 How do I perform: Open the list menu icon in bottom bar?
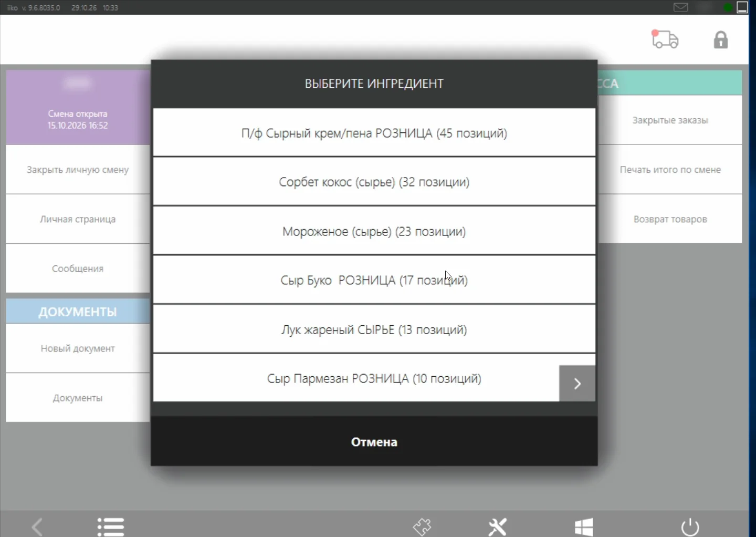[x=111, y=526]
